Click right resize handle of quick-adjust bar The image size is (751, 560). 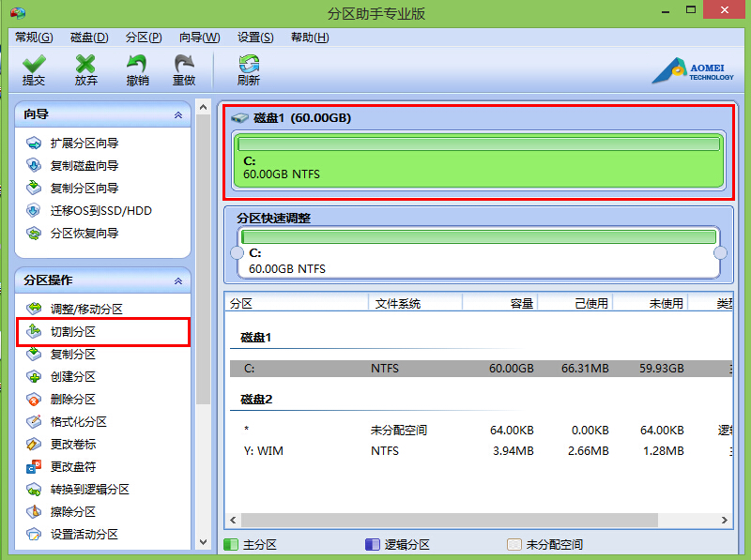click(x=720, y=253)
